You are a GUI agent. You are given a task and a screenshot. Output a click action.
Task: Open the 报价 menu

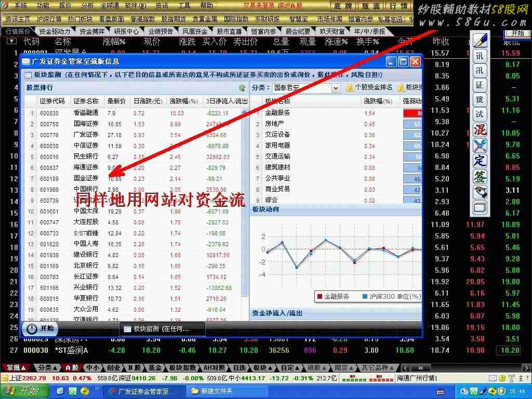click(65, 5)
